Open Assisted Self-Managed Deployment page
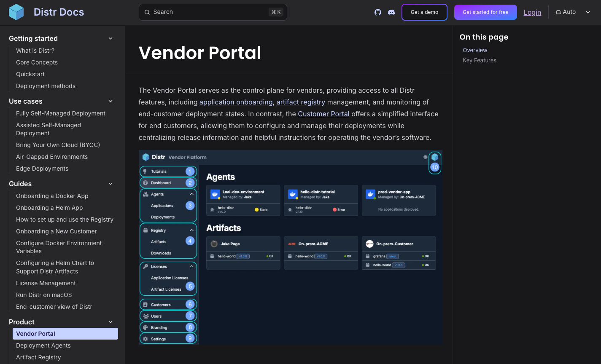This screenshot has height=364, width=601. click(49, 129)
